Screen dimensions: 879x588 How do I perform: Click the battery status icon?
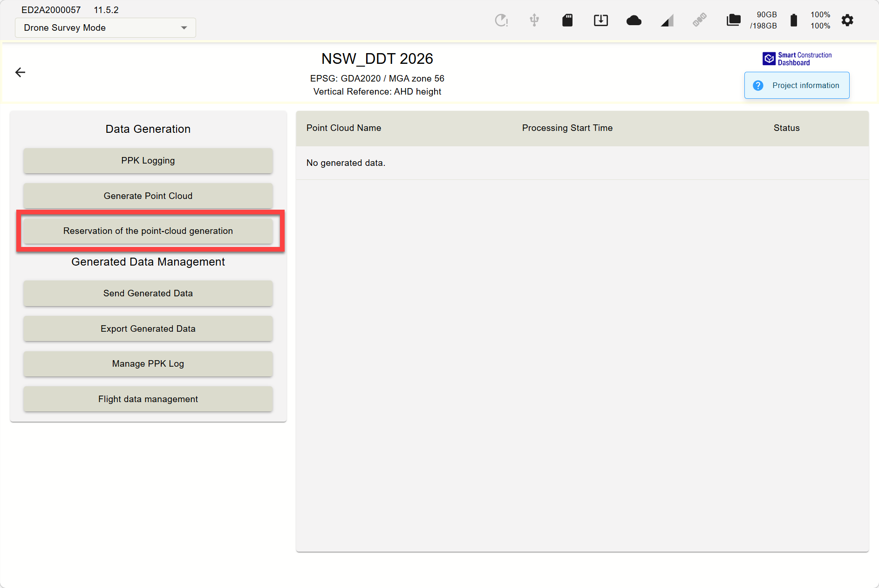[794, 20]
